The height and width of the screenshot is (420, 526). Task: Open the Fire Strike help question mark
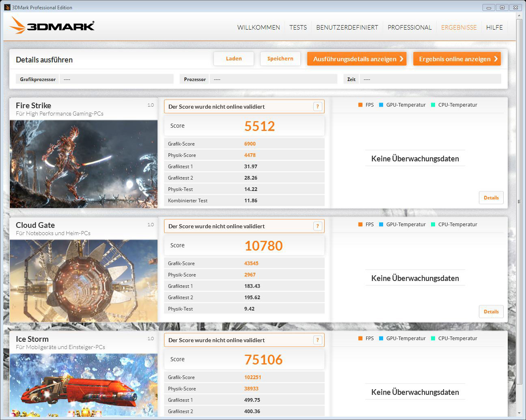[x=318, y=107]
